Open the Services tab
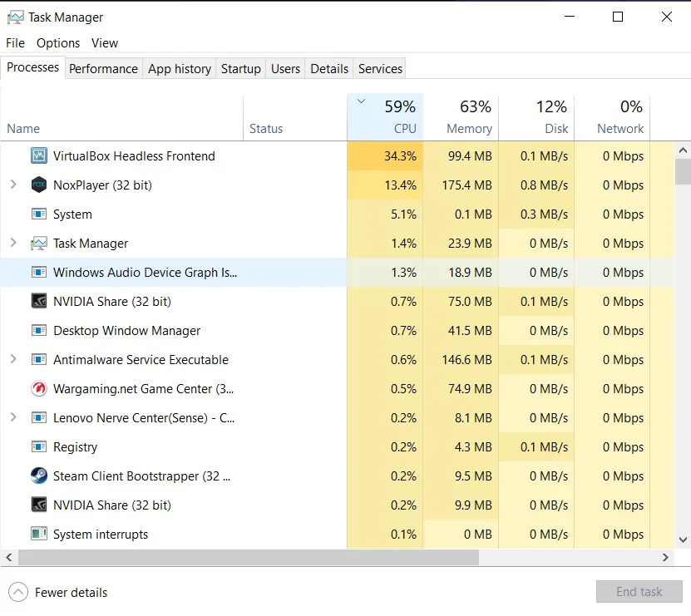This screenshot has height=616, width=691. (380, 69)
